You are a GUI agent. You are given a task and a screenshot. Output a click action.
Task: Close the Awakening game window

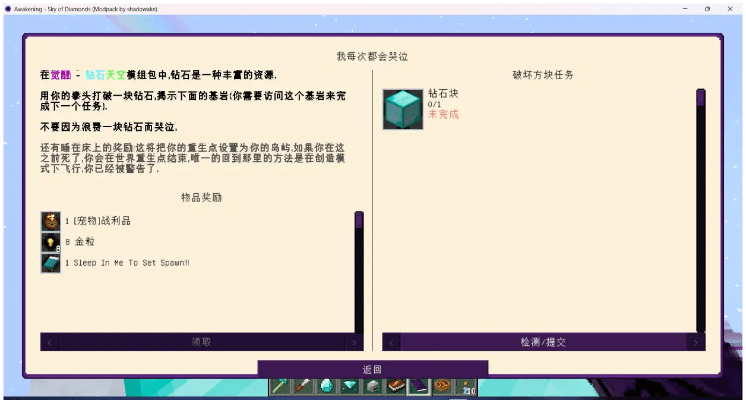point(730,9)
